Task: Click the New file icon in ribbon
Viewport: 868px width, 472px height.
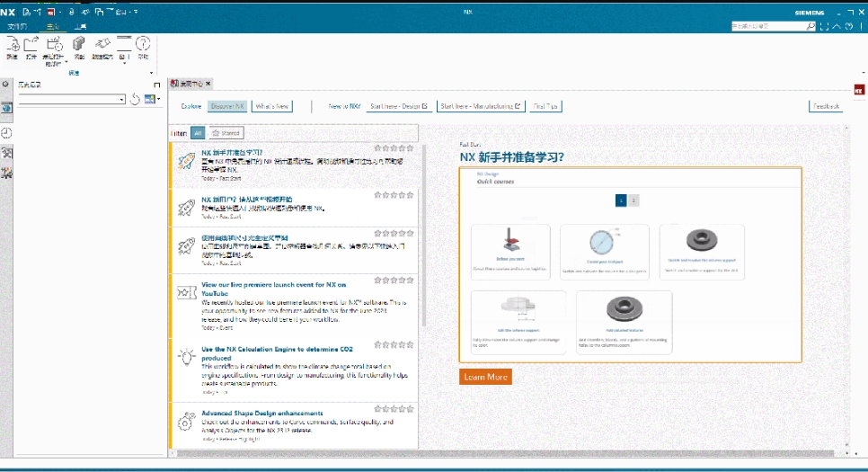Action: (13, 44)
